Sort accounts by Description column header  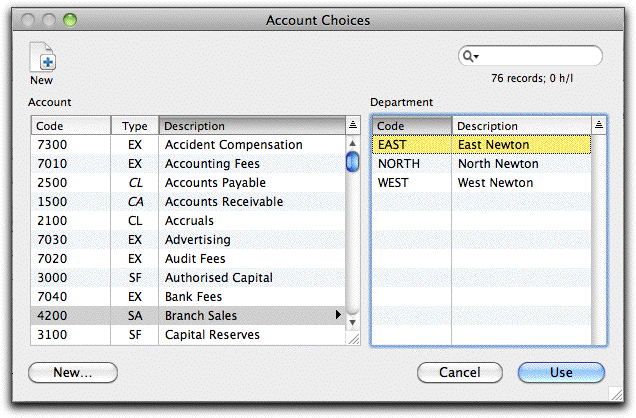click(252, 126)
